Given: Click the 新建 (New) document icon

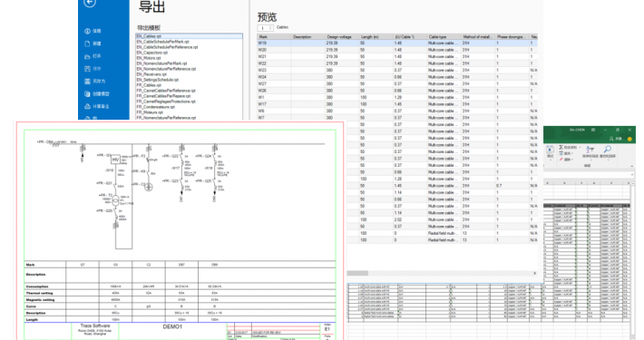Looking at the screenshot, I should [x=87, y=44].
